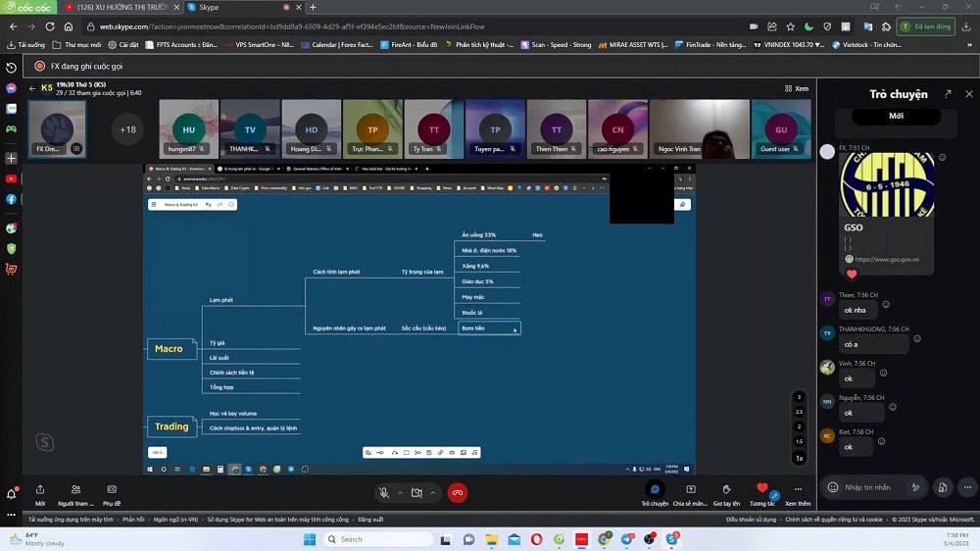The width and height of the screenshot is (980, 551).
Task: Switch layout with Xem view button
Action: click(796, 89)
